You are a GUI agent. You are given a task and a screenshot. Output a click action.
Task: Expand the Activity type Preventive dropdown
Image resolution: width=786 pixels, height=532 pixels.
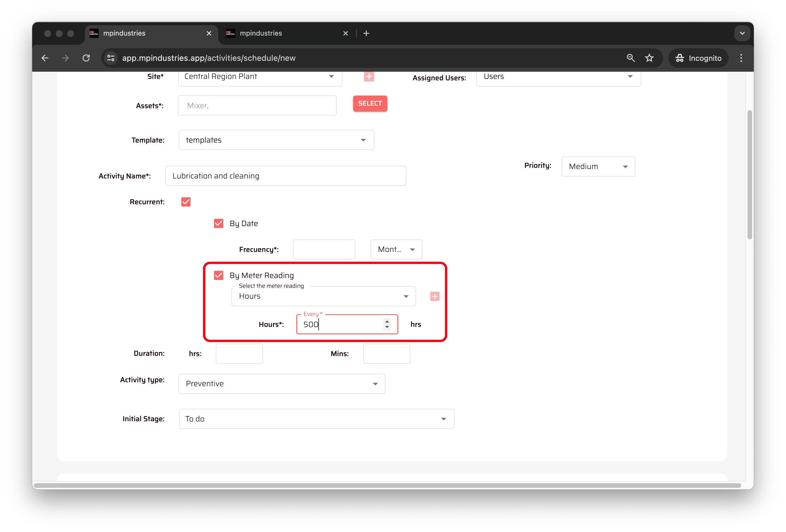pyautogui.click(x=281, y=384)
